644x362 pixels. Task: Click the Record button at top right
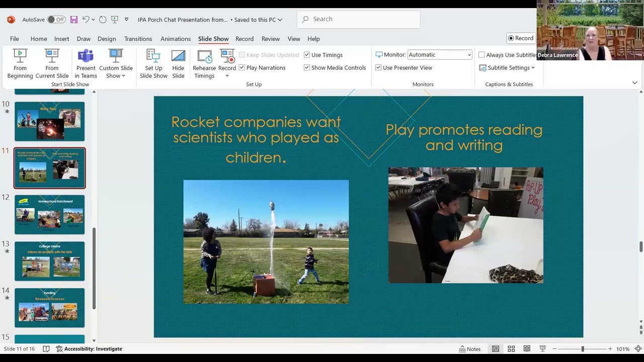click(x=521, y=38)
